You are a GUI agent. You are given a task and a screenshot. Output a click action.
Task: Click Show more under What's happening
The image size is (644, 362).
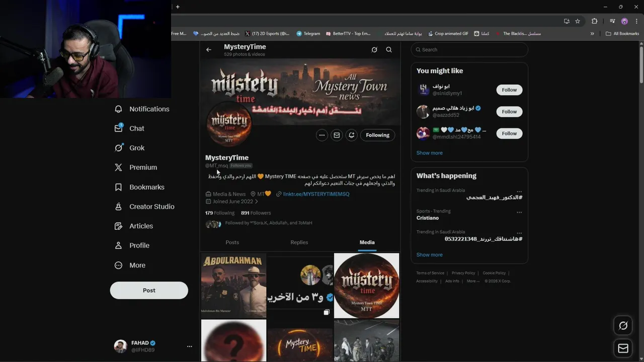pos(430,255)
